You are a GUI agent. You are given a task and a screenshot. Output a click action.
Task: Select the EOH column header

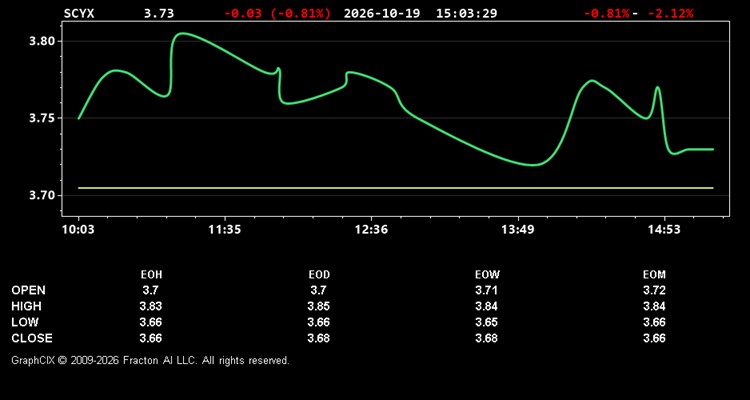[151, 275]
